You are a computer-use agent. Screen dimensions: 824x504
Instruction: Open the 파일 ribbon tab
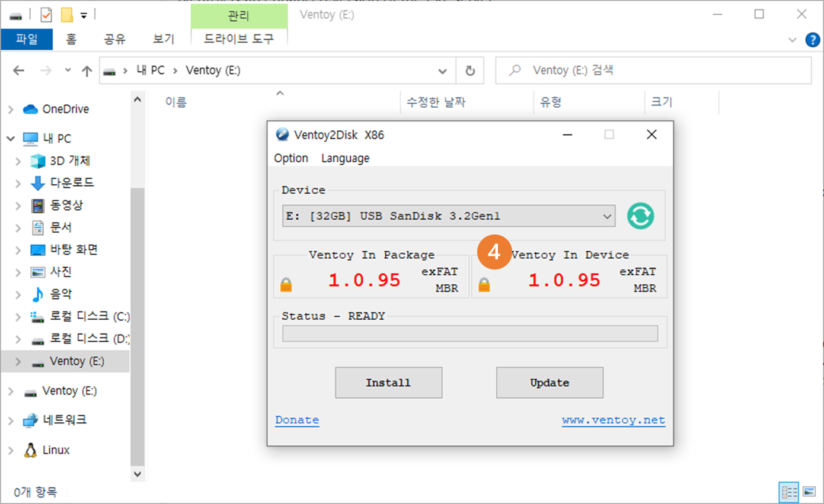coord(27,40)
